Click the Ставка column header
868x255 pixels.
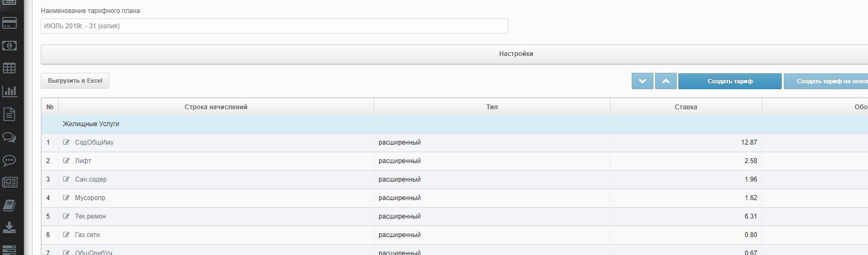point(685,107)
